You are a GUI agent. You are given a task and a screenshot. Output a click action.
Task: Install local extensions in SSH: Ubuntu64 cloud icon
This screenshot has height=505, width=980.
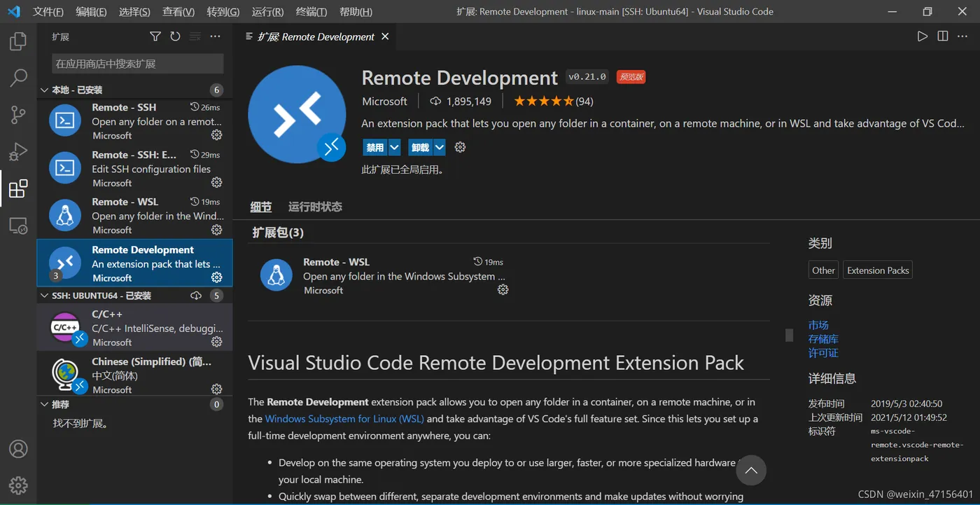click(x=196, y=296)
